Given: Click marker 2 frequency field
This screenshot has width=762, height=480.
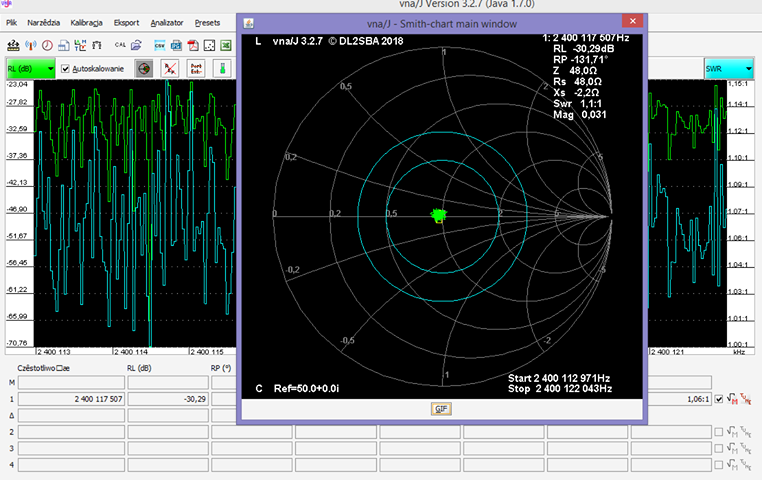Looking at the screenshot, I should [x=71, y=432].
